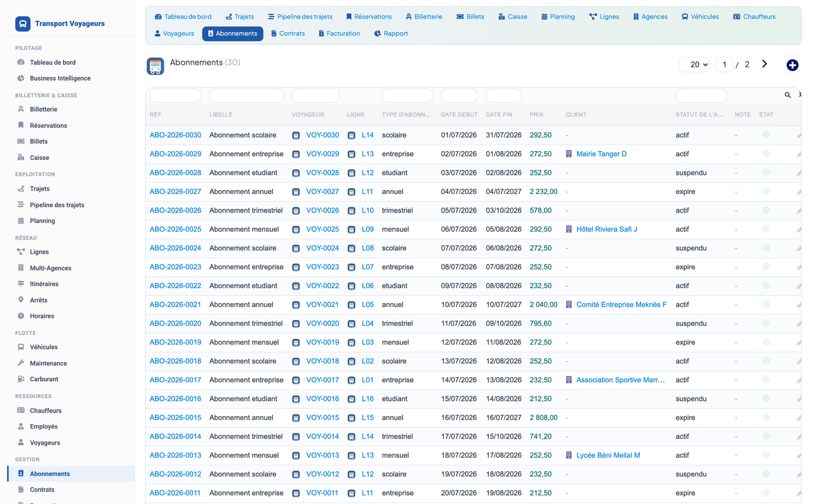
Task: Open the Rapport tab
Action: [391, 34]
